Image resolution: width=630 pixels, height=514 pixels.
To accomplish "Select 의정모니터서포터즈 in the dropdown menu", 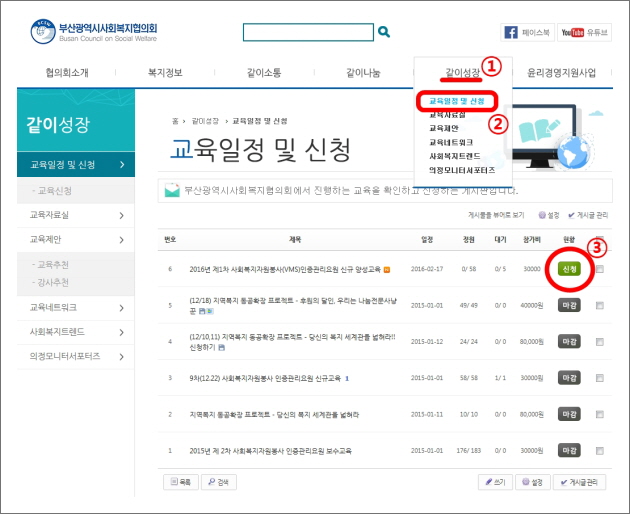I will [462, 170].
